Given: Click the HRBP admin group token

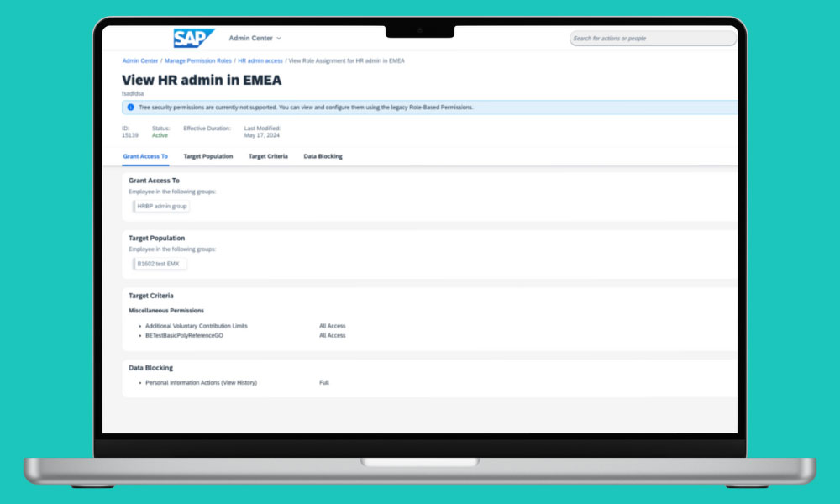Looking at the screenshot, I should pyautogui.click(x=161, y=206).
